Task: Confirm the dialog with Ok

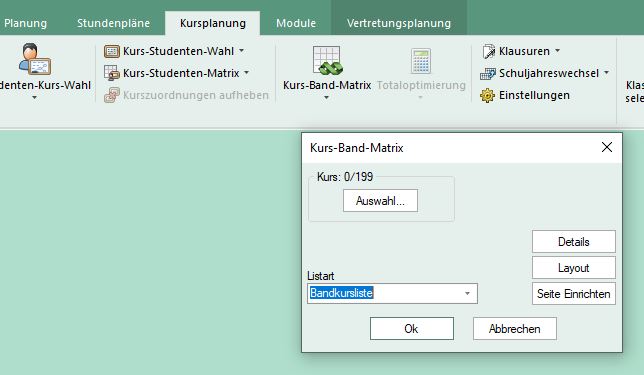Action: [412, 329]
